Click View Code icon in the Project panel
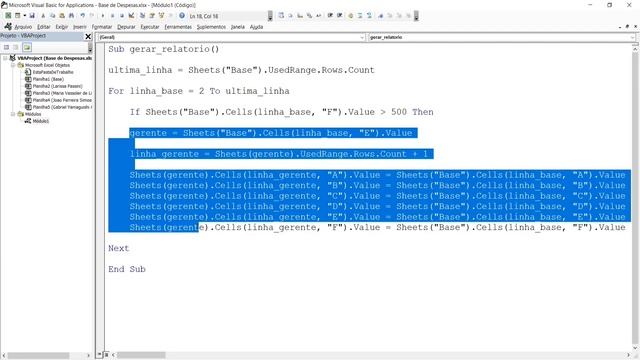The height and width of the screenshot is (360, 640). coord(7,47)
